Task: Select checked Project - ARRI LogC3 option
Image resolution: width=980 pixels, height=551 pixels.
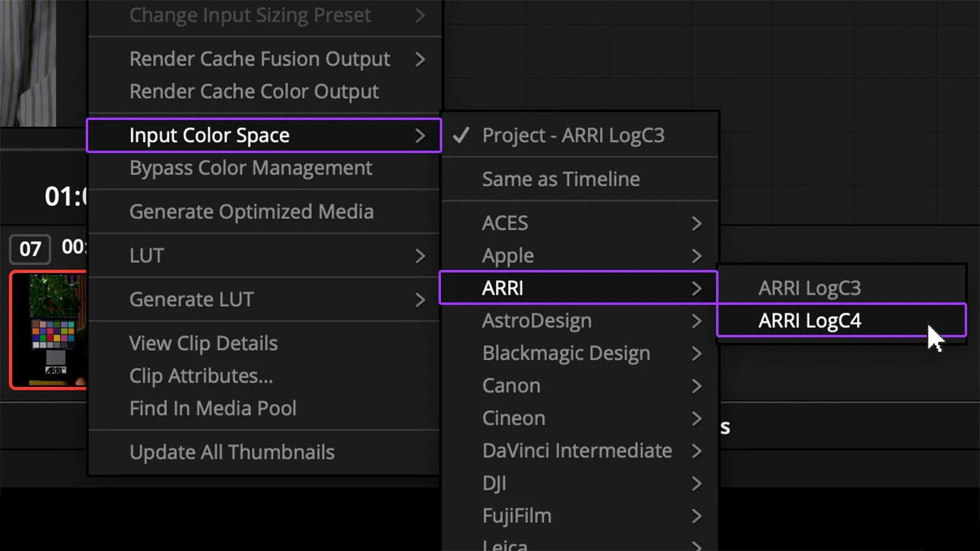Action: click(579, 135)
